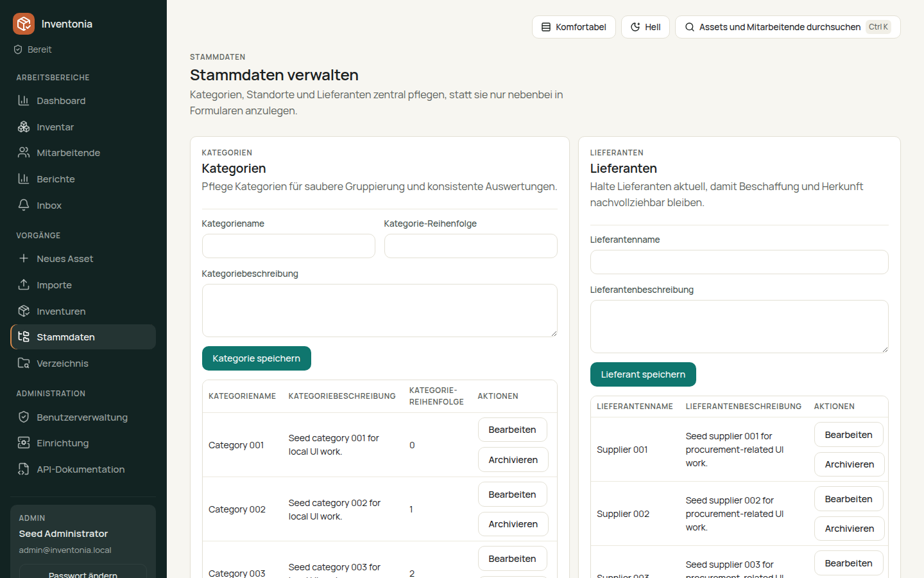Click Seed Administrator user name
This screenshot has width=924, height=578.
click(x=64, y=534)
